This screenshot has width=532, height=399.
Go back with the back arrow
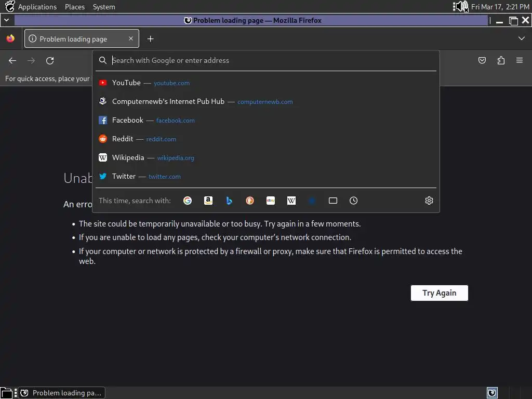coord(12,60)
